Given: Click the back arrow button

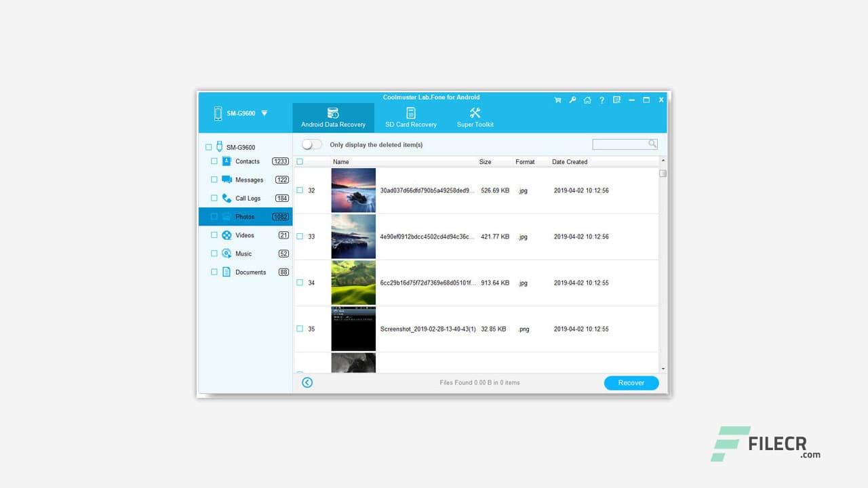Looking at the screenshot, I should [x=307, y=382].
